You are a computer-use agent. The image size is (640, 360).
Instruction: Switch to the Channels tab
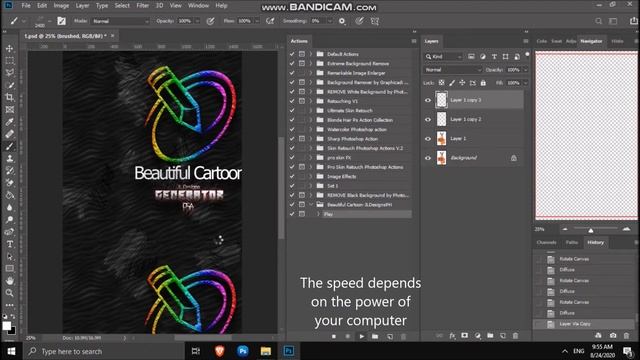[x=547, y=242]
